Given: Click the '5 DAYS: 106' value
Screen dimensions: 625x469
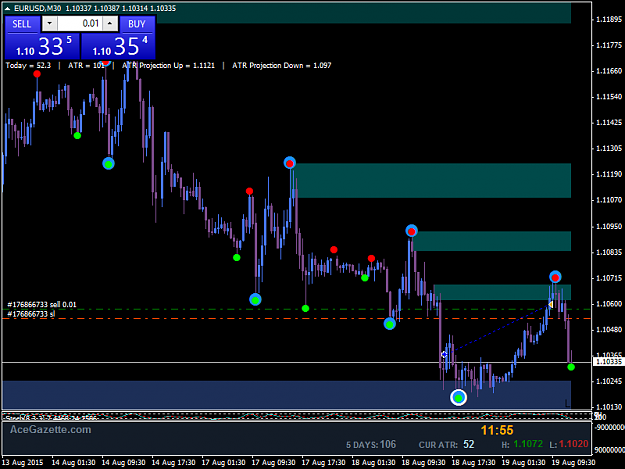Looking at the screenshot, I should (x=371, y=444).
